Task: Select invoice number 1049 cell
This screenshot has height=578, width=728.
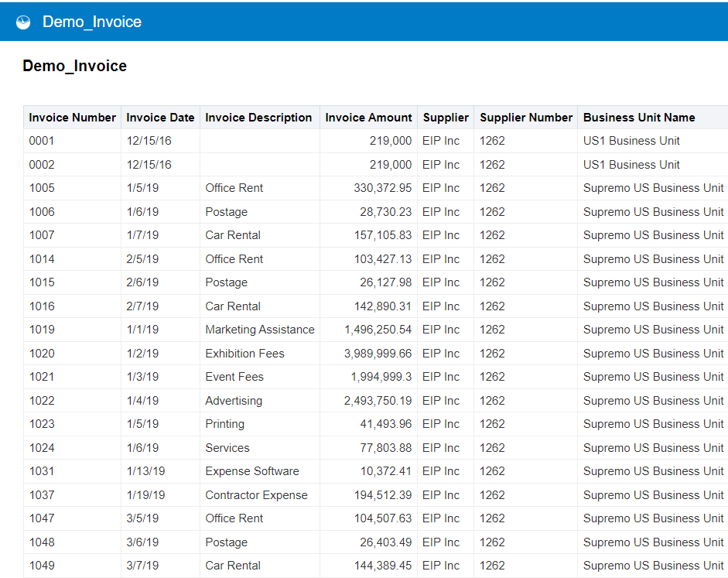Action: click(73, 566)
